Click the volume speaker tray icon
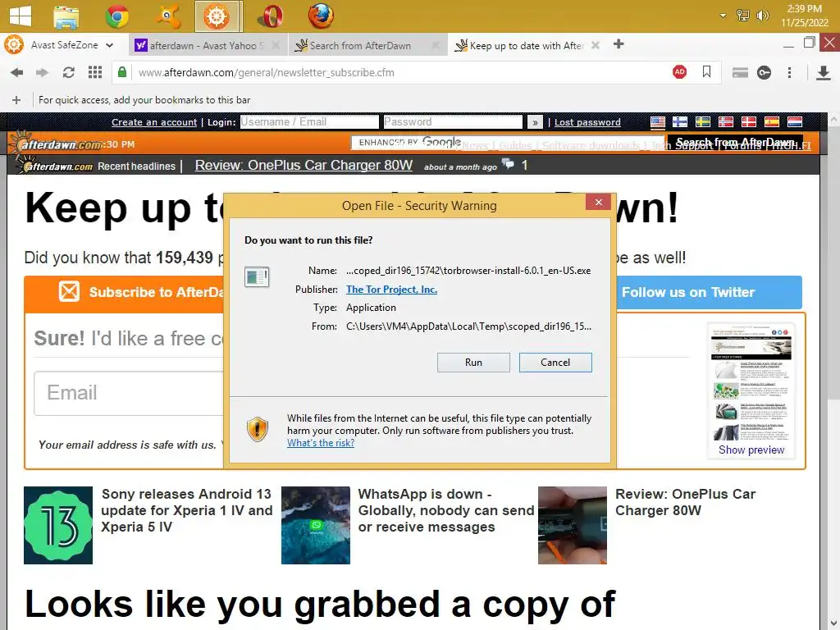The height and width of the screenshot is (630, 840). (762, 16)
